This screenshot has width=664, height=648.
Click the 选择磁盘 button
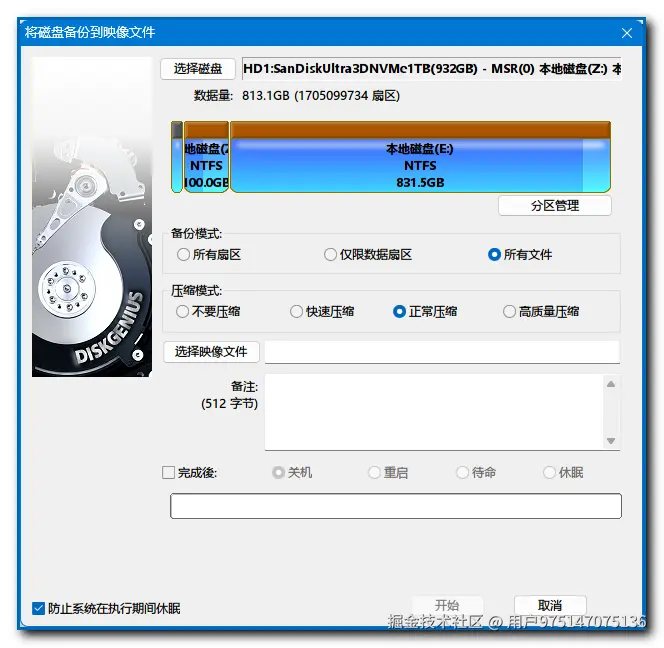[198, 69]
